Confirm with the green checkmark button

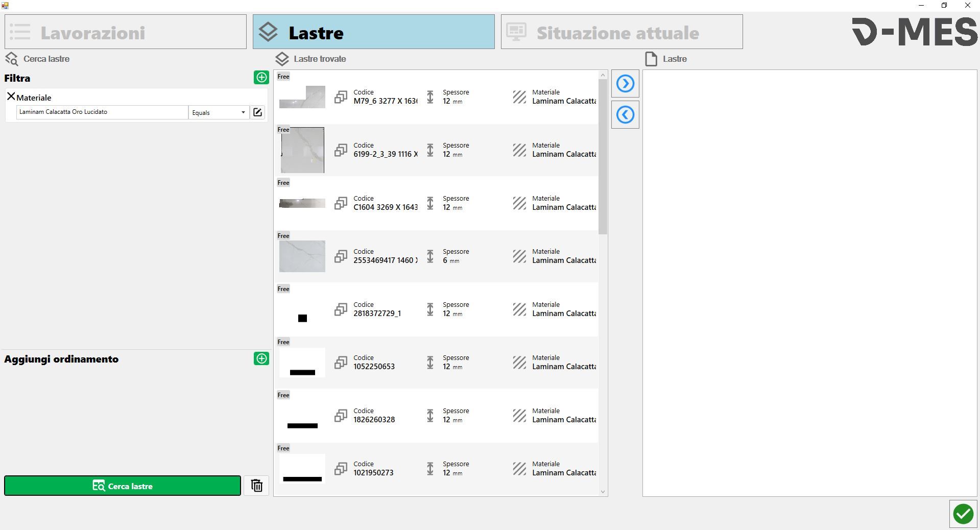pyautogui.click(x=963, y=514)
